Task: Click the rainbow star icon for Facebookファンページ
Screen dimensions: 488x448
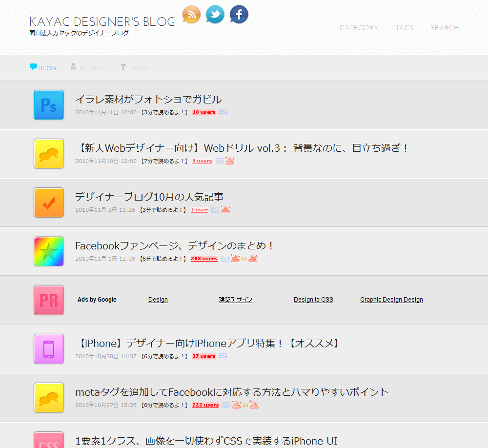Action: (49, 251)
